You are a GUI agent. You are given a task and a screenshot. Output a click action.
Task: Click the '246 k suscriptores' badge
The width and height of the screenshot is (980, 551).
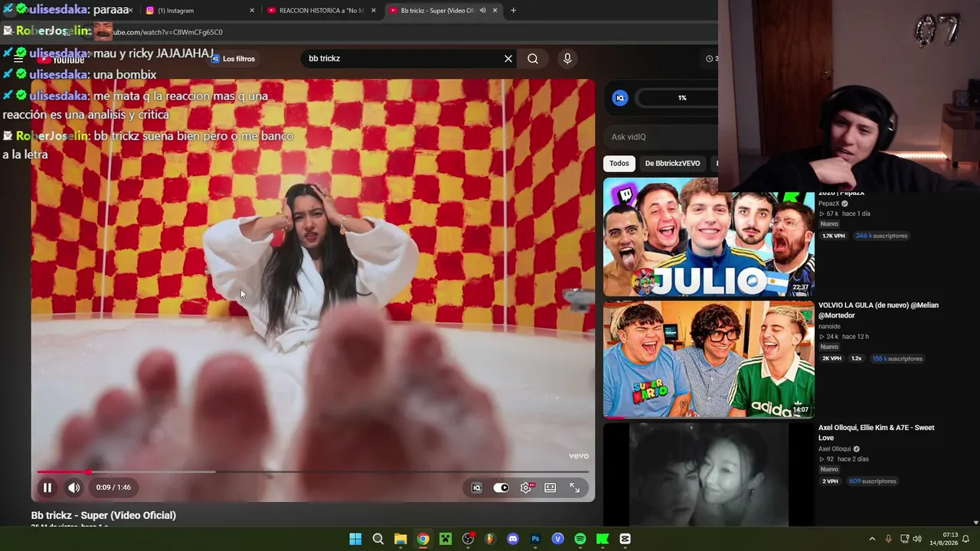(881, 236)
